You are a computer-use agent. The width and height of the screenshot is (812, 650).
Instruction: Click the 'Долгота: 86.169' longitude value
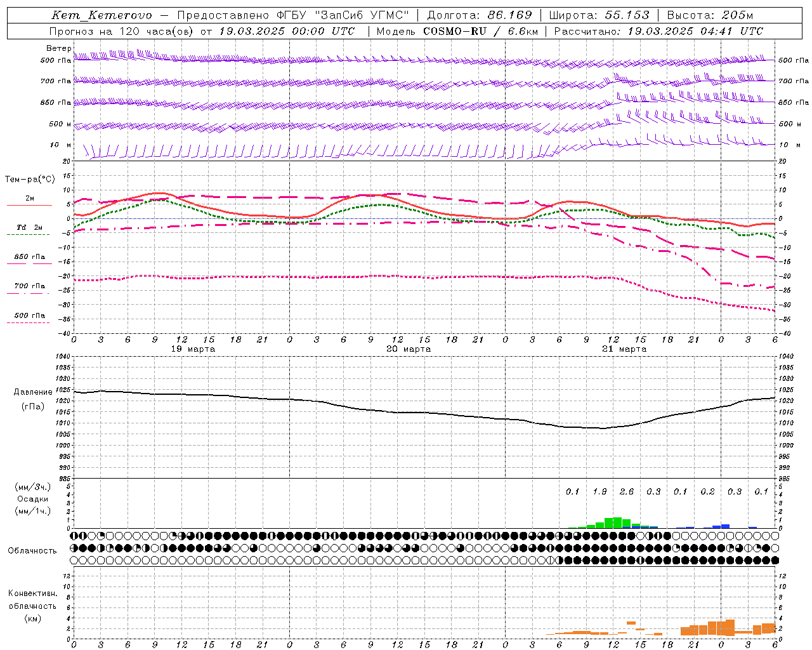[480, 15]
